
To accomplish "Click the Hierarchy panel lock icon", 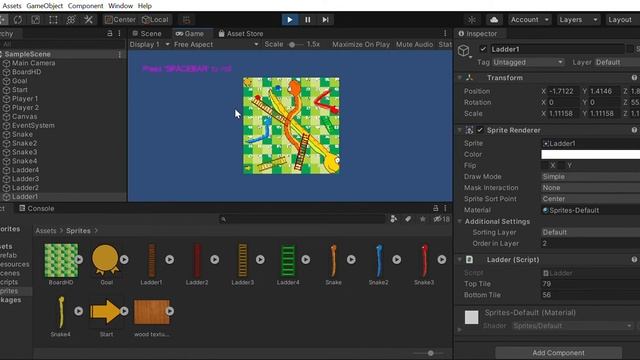I will click(109, 33).
